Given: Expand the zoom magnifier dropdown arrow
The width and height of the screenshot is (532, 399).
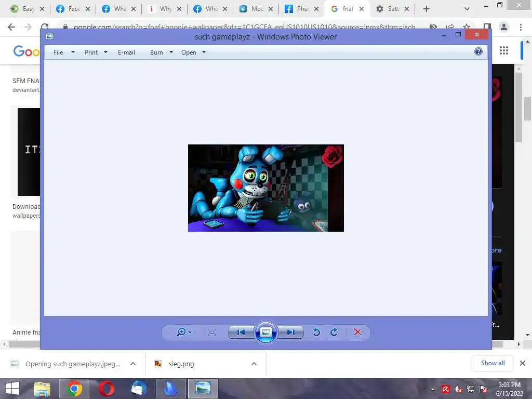Looking at the screenshot, I should pos(190,332).
